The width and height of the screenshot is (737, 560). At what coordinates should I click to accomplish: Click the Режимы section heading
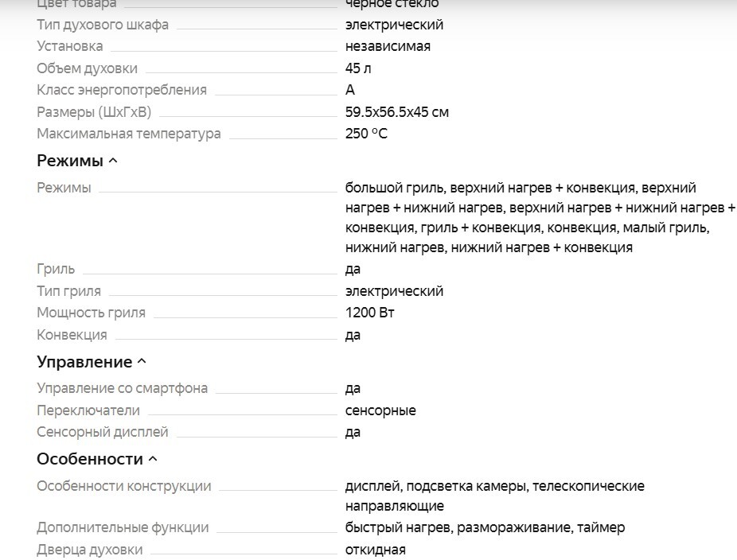[x=70, y=161]
